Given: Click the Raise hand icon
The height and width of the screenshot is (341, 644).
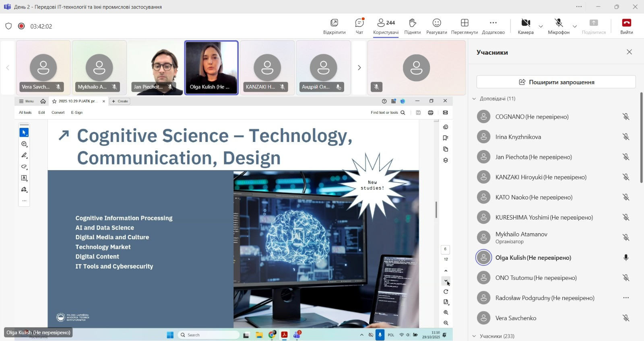Looking at the screenshot, I should (x=412, y=23).
